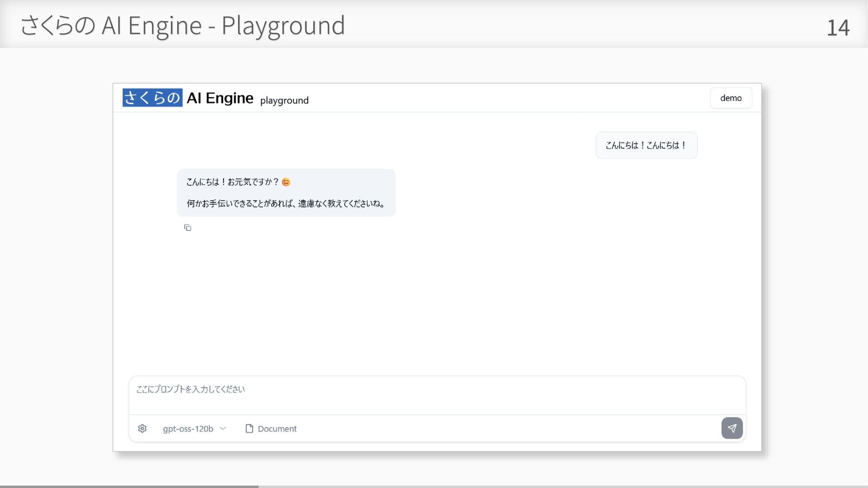Image resolution: width=868 pixels, height=488 pixels.
Task: Click the playground label in the header
Action: tap(284, 100)
